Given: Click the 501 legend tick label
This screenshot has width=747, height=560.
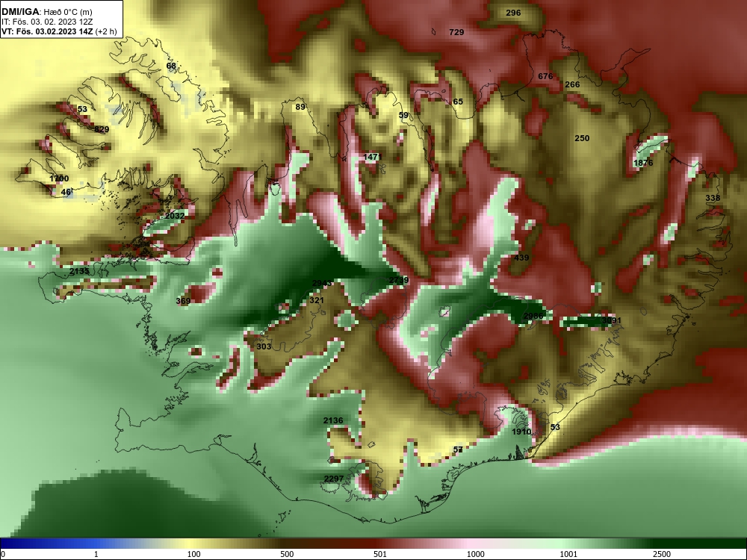Looking at the screenshot, I should point(380,554).
